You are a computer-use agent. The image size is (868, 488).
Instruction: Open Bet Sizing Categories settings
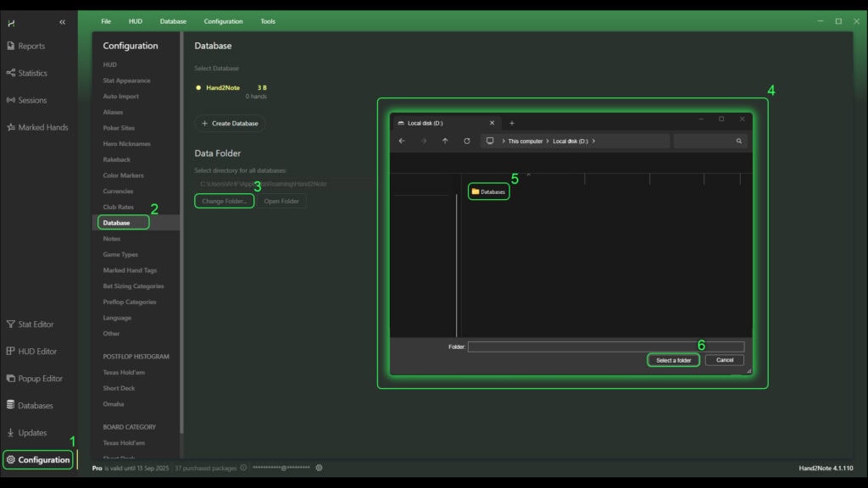tap(133, 286)
